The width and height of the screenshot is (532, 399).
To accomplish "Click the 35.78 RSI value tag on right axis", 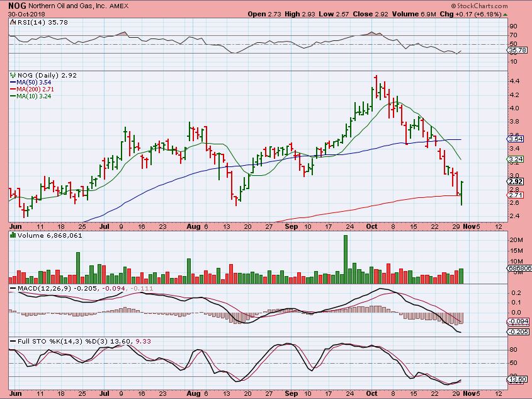I will pyautogui.click(x=518, y=50).
